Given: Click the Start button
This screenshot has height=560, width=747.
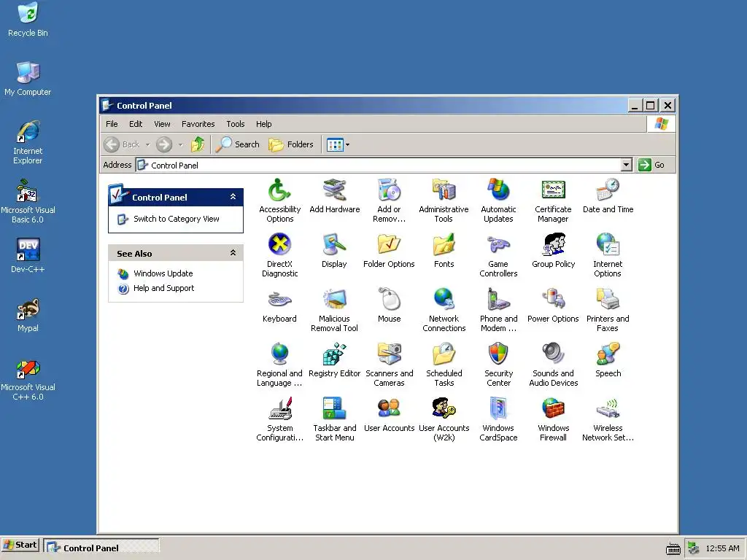Looking at the screenshot, I should pos(20,545).
